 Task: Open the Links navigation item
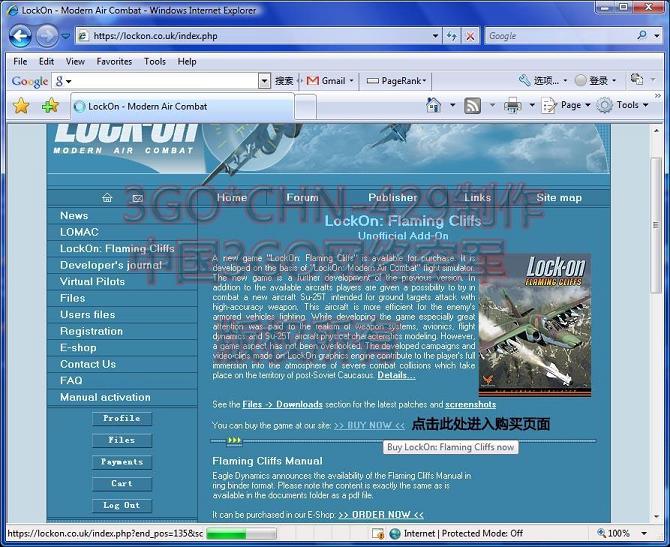pos(477,198)
